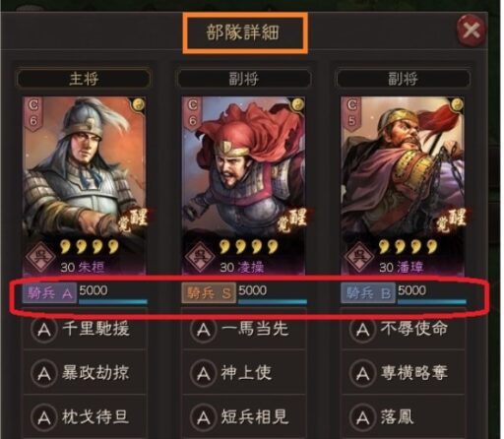
Task: Click the 覚醒 awakening badge on 朱桓's card
Action: [x=134, y=219]
